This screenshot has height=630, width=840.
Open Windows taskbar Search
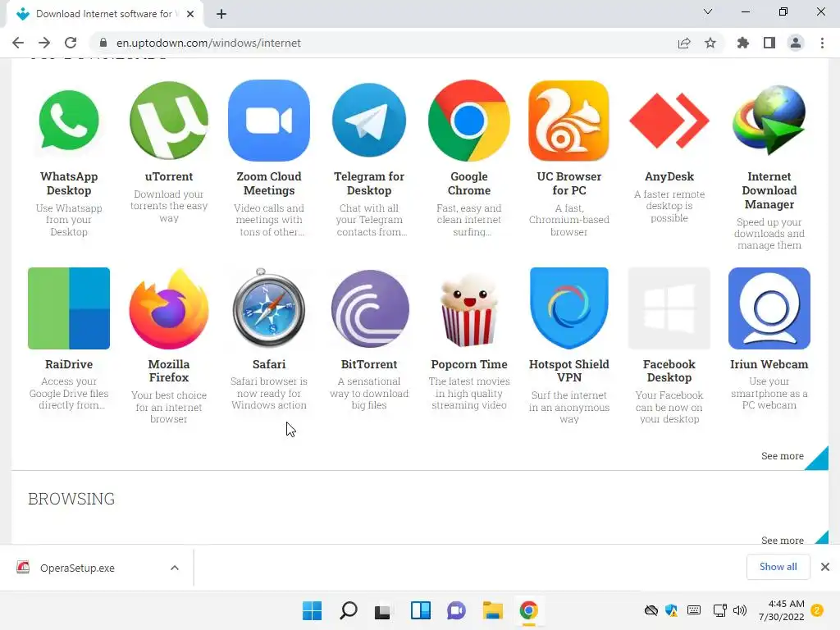point(348,610)
